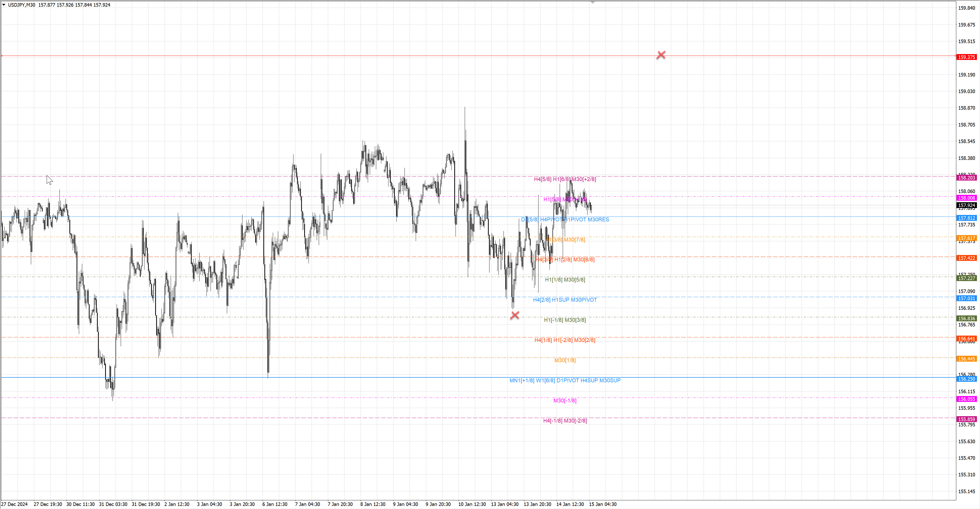
Task: Click the triangle before the USDJPY,M30 title
Action: [x=4, y=5]
